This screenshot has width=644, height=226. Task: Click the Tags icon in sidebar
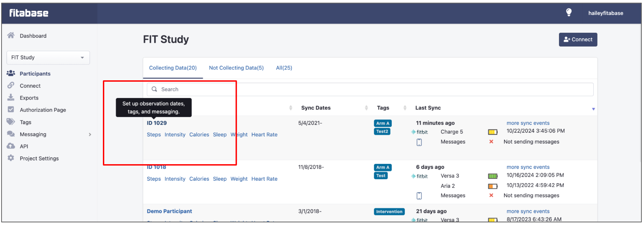[x=11, y=122]
